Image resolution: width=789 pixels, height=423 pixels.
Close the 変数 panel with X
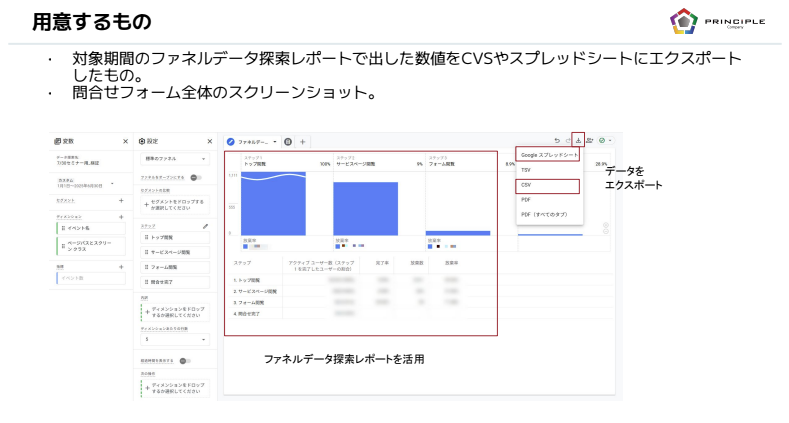point(125,141)
